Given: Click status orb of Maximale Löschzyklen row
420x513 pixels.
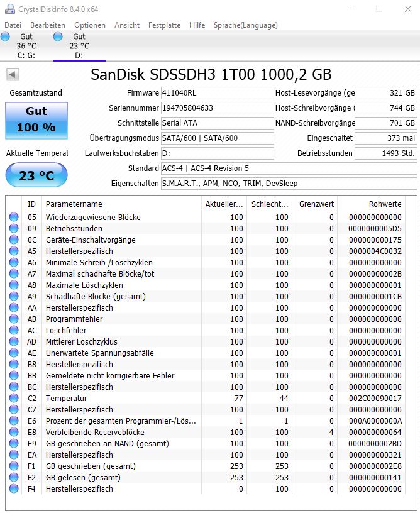Looking at the screenshot, I should pyautogui.click(x=14, y=285).
